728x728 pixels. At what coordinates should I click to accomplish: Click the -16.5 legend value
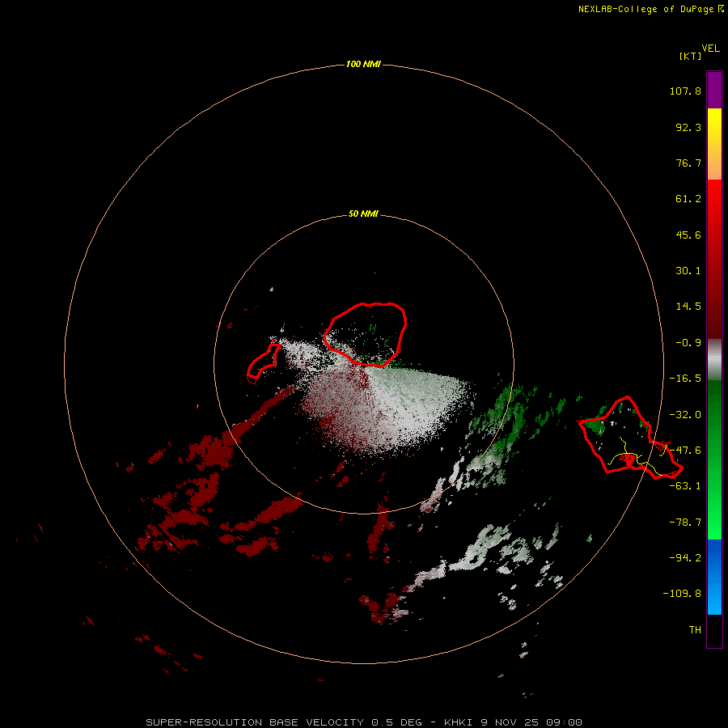[x=685, y=379]
